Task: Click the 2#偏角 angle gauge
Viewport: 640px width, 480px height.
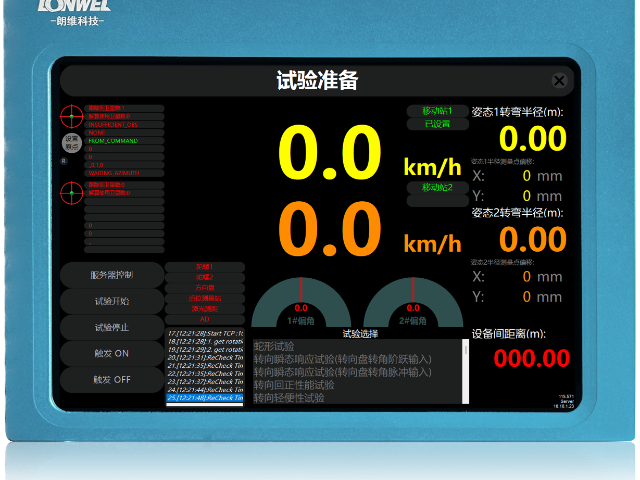Action: click(x=413, y=302)
